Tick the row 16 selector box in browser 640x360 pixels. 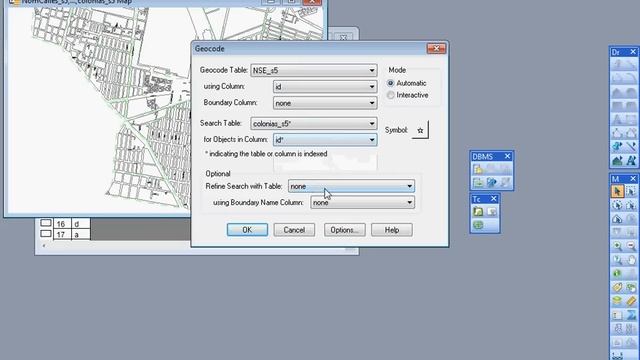(x=46, y=223)
